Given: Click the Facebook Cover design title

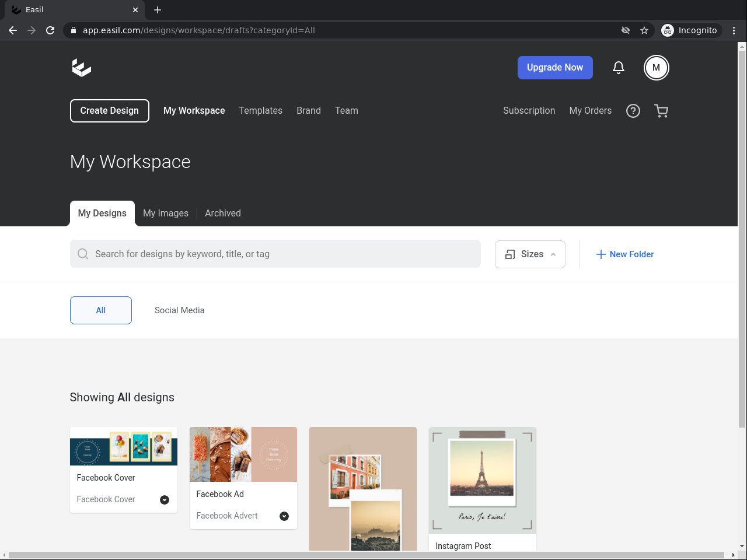Looking at the screenshot, I should tap(106, 478).
